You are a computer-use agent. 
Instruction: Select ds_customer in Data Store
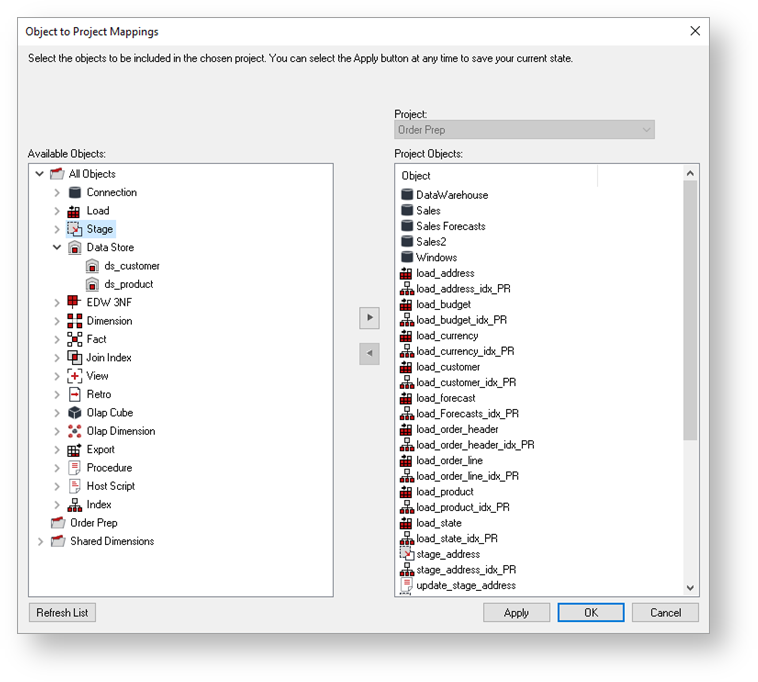coord(132,266)
